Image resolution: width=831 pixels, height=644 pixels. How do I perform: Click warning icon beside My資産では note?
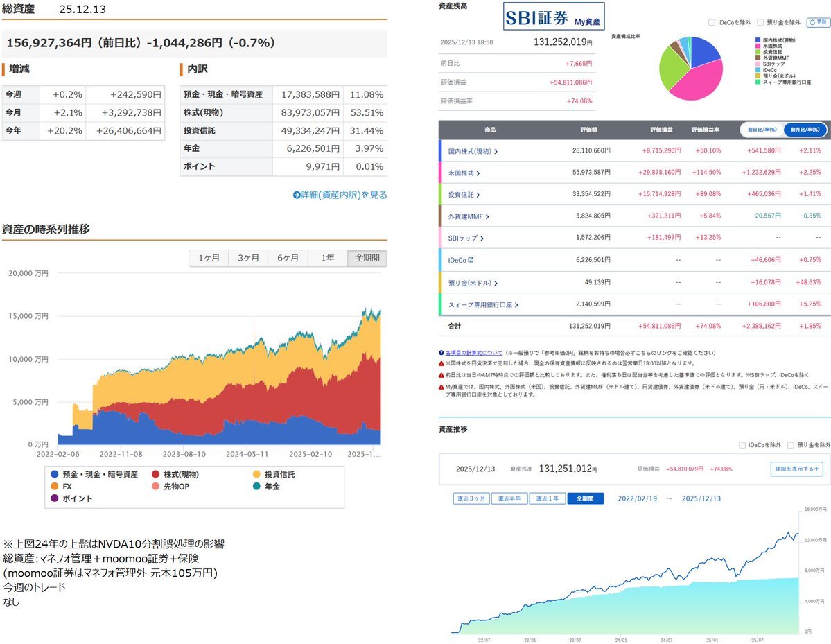pos(441,387)
